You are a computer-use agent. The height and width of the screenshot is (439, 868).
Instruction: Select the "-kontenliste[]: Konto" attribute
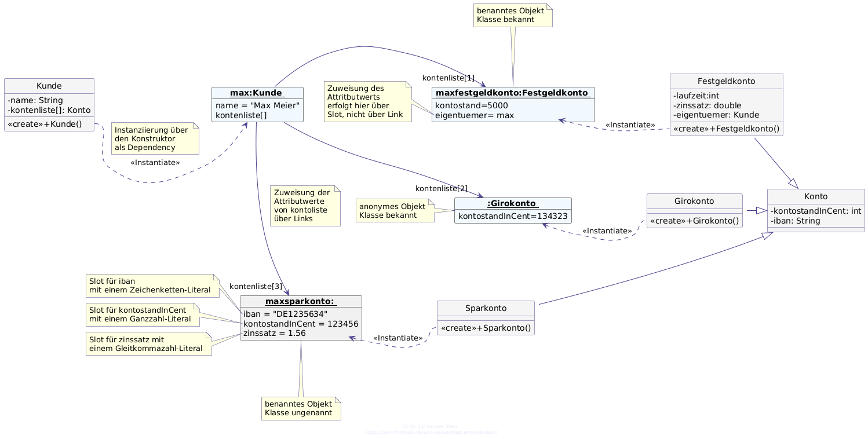coord(49,110)
